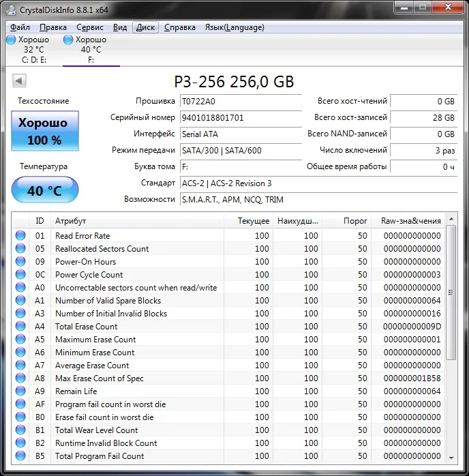Click the scroll up arrow in attribute list
Screen dimensions: 469x476
pos(451,220)
